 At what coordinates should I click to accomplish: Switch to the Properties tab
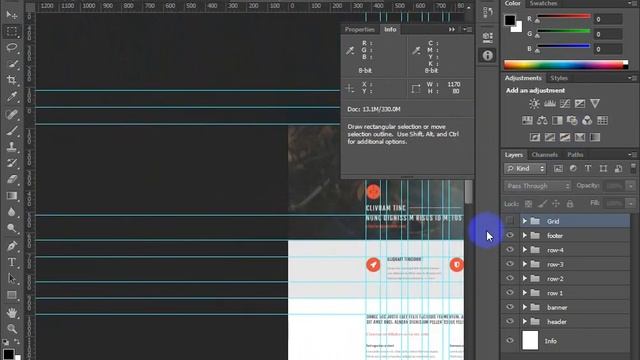(360, 29)
